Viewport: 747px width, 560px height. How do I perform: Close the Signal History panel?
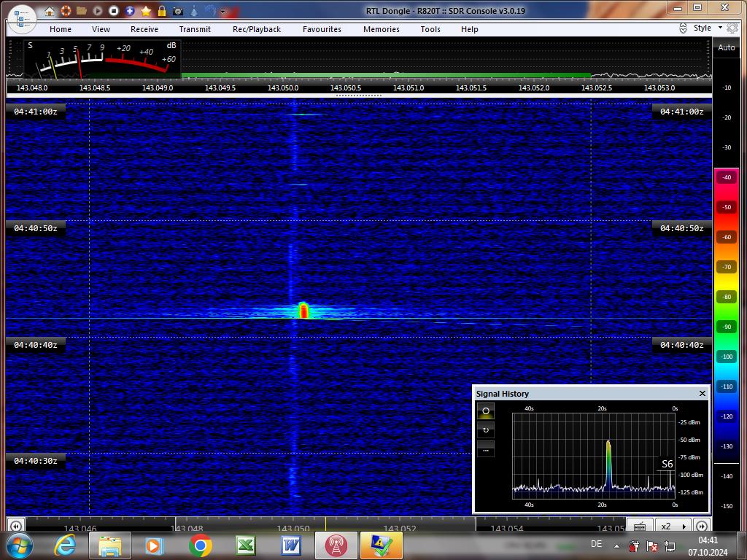tap(703, 393)
